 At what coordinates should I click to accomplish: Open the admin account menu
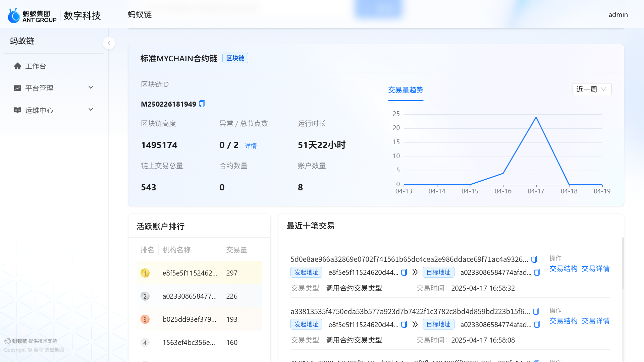click(618, 14)
